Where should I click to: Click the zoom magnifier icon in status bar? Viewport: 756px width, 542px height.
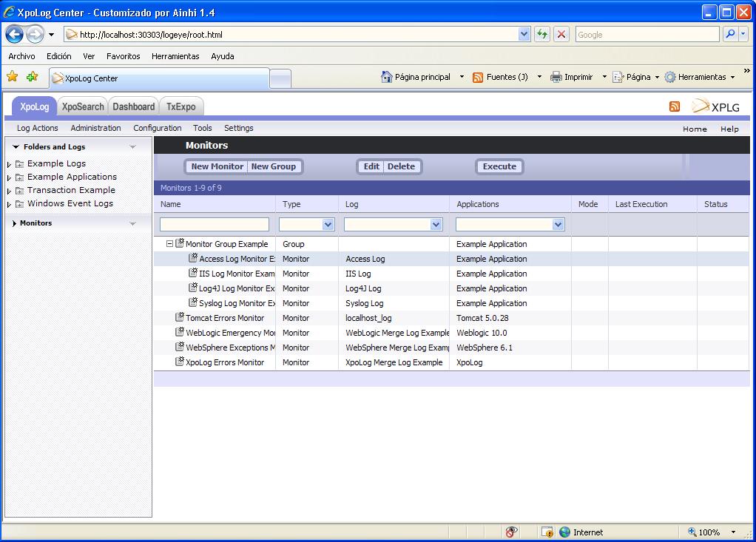pyautogui.click(x=692, y=532)
